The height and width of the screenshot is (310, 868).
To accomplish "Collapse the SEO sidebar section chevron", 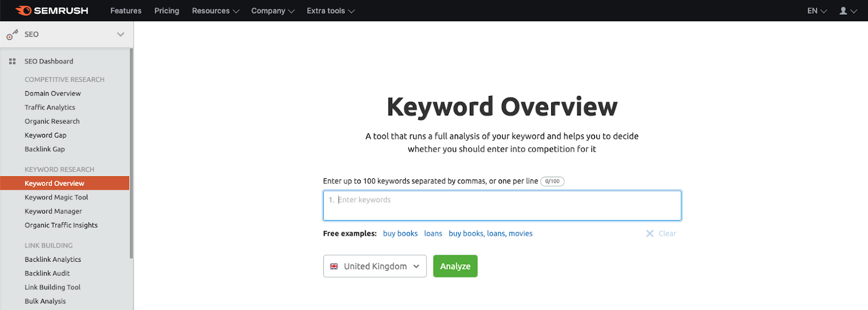I will (120, 34).
